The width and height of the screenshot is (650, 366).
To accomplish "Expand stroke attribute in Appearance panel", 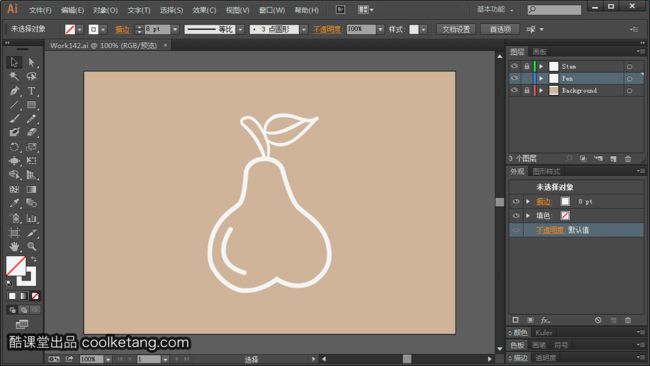I will point(528,201).
